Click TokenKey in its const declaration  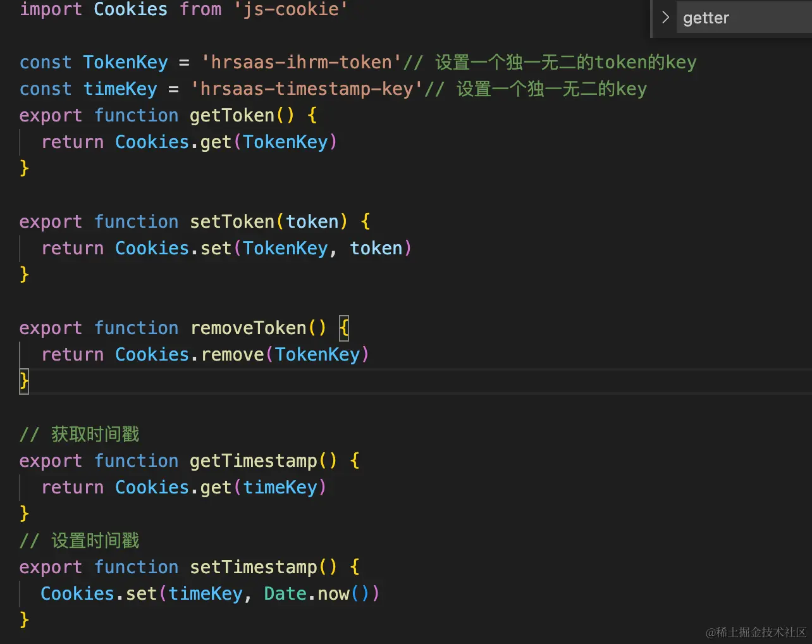pyautogui.click(x=125, y=62)
